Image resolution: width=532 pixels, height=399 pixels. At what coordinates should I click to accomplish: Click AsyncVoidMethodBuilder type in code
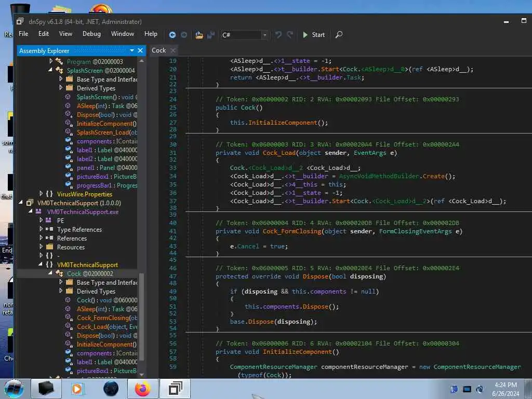(x=379, y=176)
